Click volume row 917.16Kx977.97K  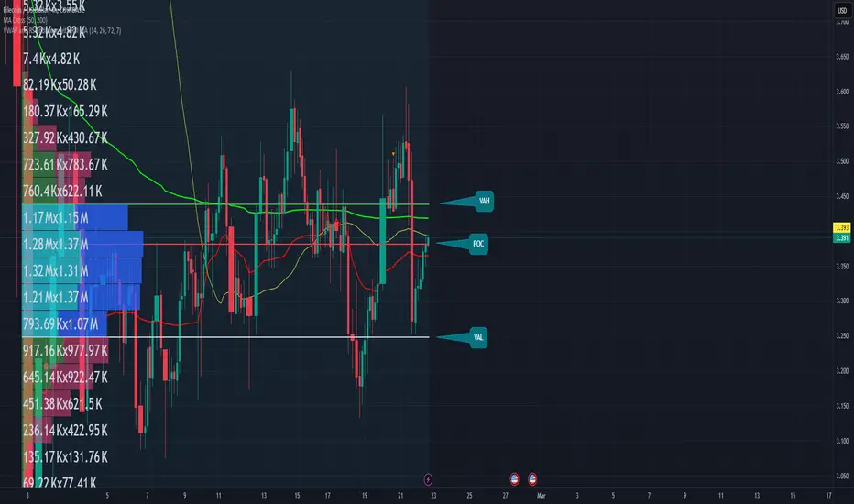65,350
